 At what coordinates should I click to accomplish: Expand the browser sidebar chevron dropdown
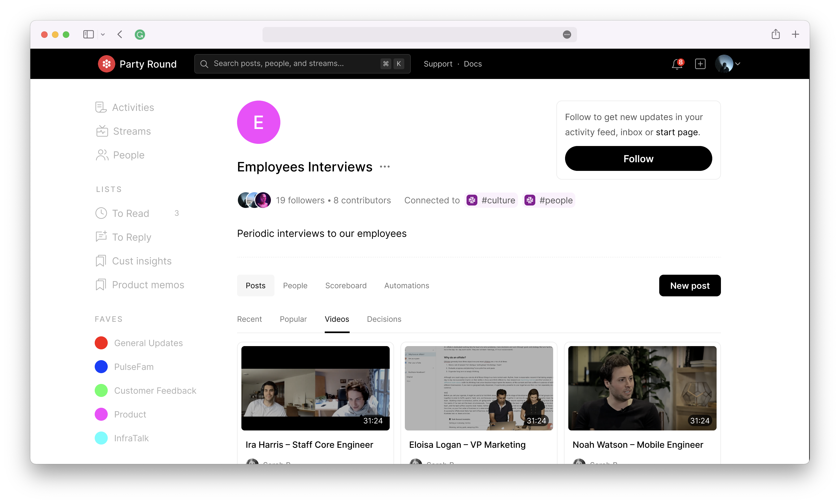103,35
